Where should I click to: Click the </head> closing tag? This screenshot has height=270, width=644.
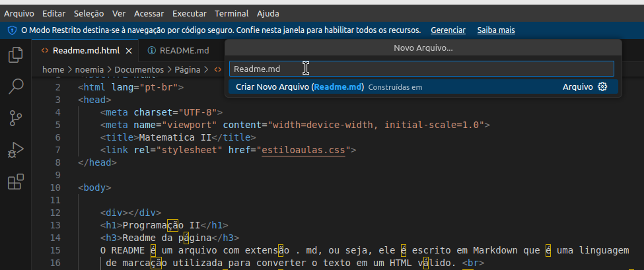point(97,162)
